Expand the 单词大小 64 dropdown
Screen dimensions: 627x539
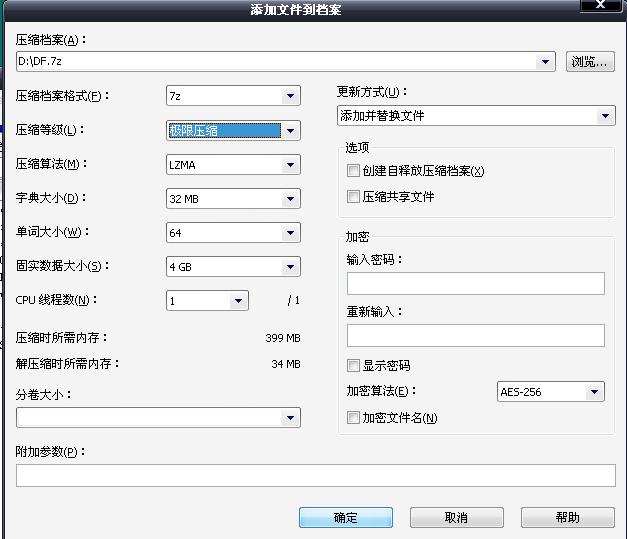[290, 233]
